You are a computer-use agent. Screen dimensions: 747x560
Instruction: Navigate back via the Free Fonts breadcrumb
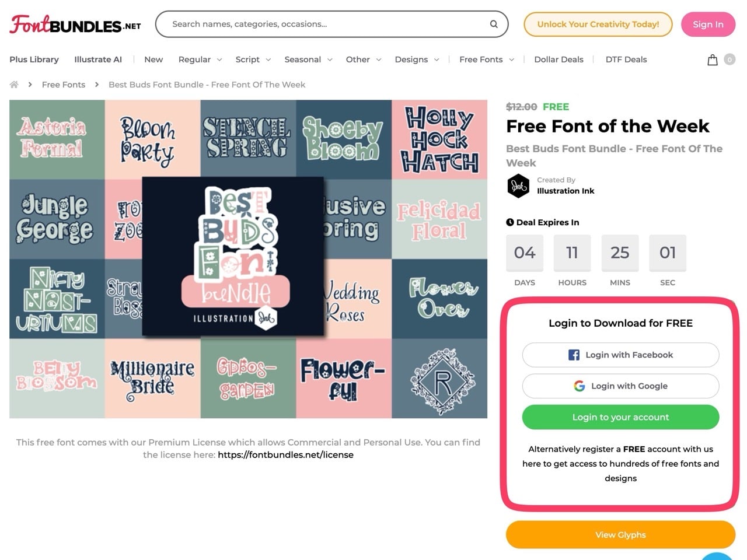coord(63,84)
